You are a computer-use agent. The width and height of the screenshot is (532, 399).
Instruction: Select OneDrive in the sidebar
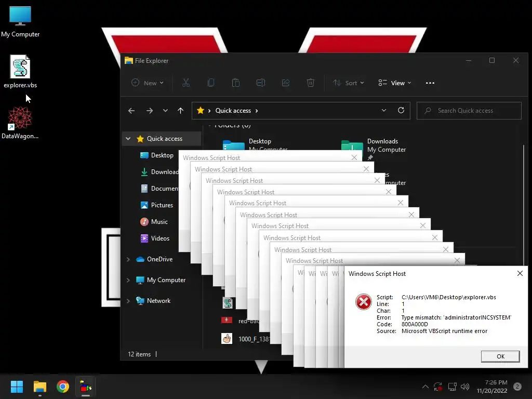pyautogui.click(x=154, y=259)
